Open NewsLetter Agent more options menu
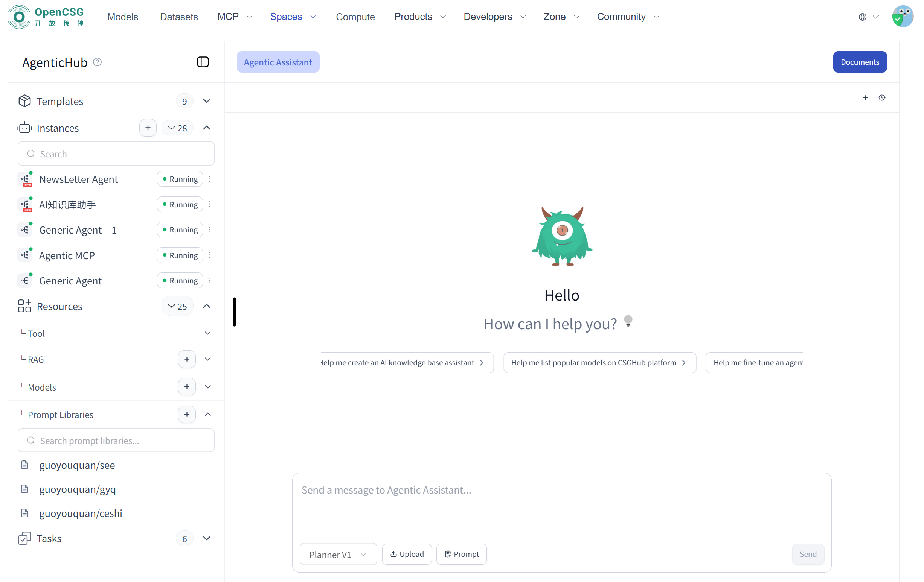This screenshot has height=582, width=924. (x=209, y=179)
